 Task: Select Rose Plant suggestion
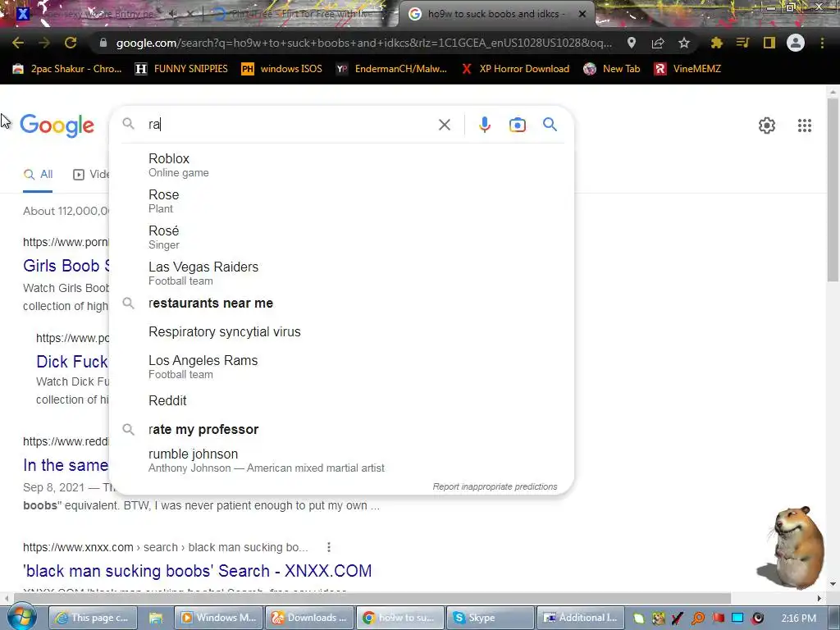pos(342,201)
